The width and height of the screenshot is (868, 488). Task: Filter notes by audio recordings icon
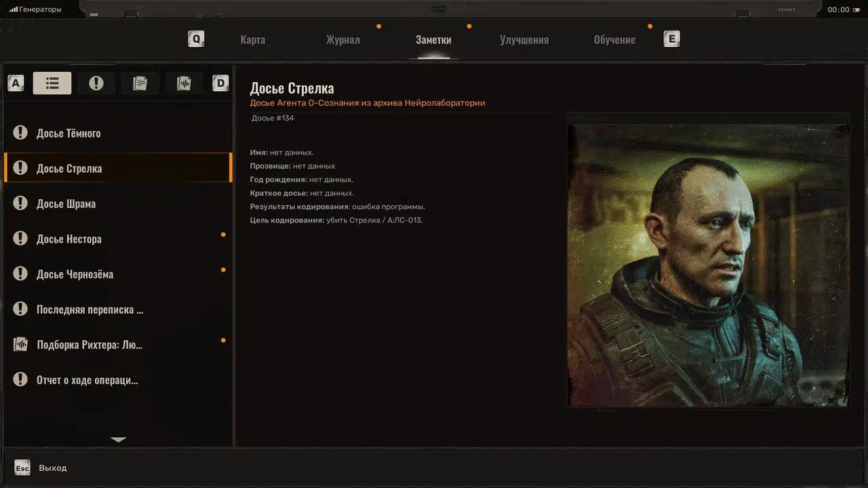pos(184,83)
